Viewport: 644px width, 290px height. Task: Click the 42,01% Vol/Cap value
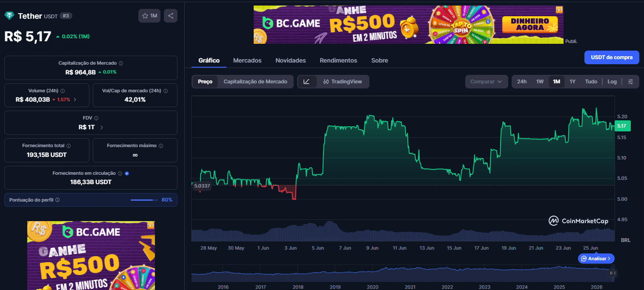pyautogui.click(x=135, y=100)
